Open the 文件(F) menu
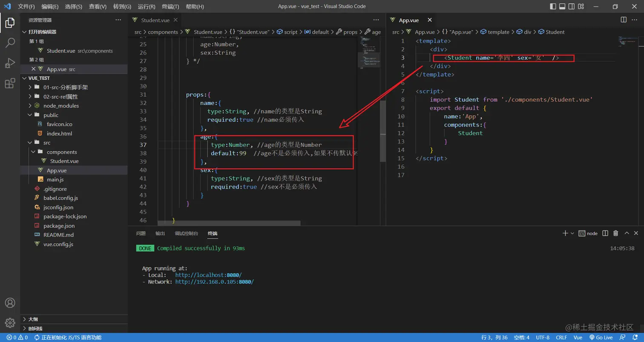The image size is (644, 342). tap(26, 6)
